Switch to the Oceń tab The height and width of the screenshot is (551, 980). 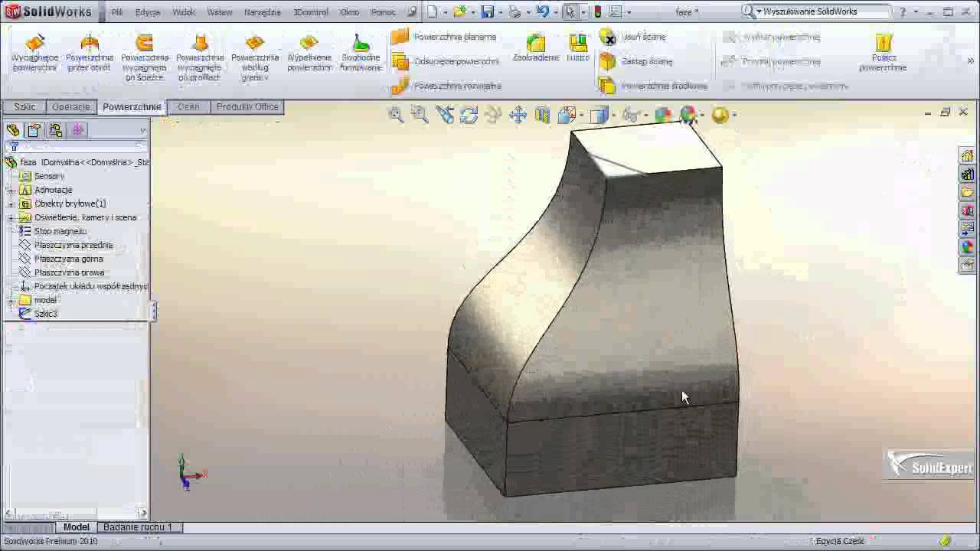pos(188,107)
